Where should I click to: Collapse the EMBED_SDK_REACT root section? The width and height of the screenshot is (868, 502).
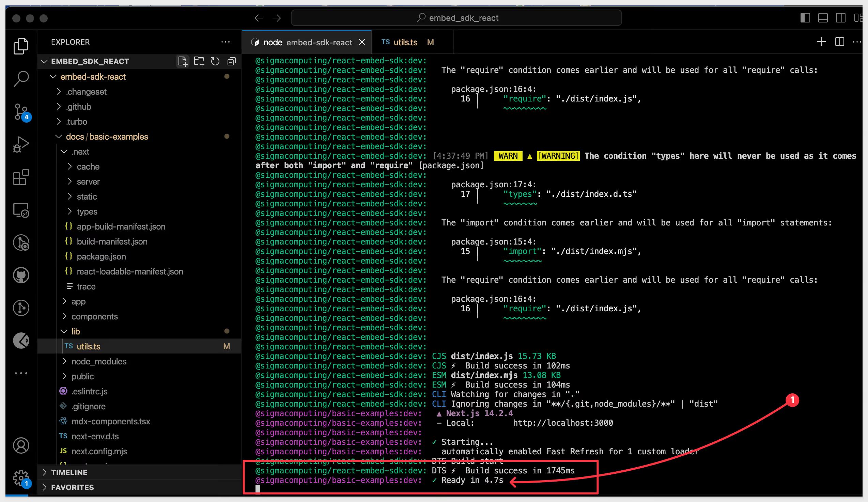pyautogui.click(x=139, y=61)
